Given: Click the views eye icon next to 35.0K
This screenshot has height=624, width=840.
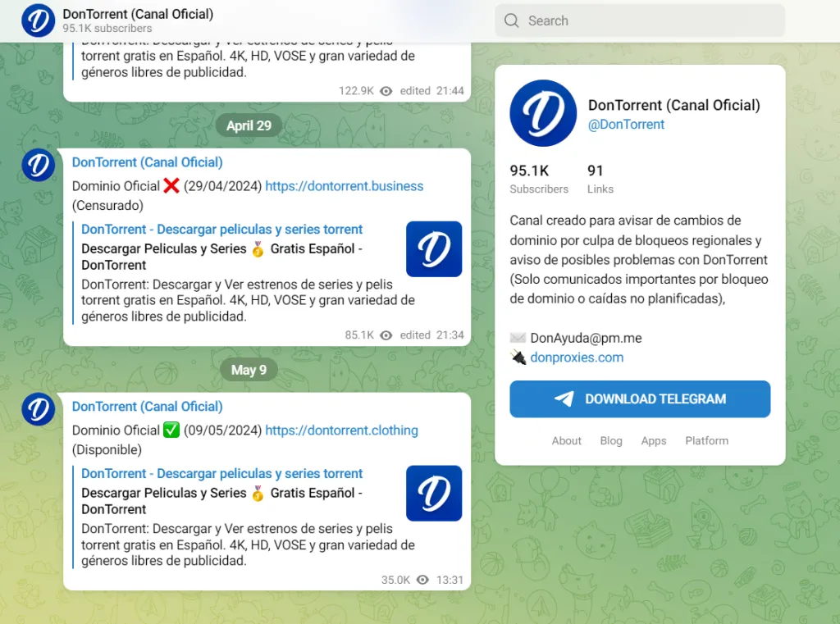Looking at the screenshot, I should pyautogui.click(x=422, y=580).
